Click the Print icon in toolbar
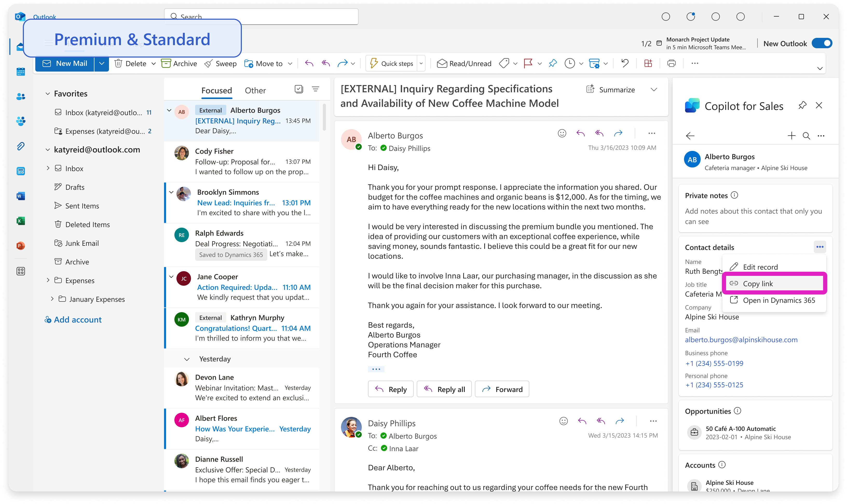 pyautogui.click(x=671, y=64)
